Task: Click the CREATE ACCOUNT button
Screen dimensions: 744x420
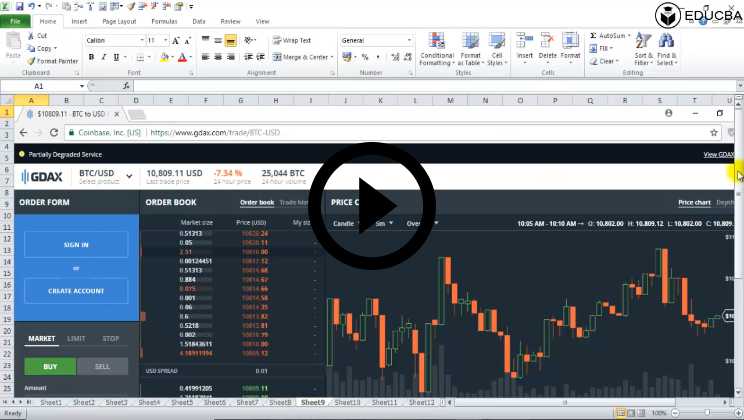Action: [x=76, y=290]
